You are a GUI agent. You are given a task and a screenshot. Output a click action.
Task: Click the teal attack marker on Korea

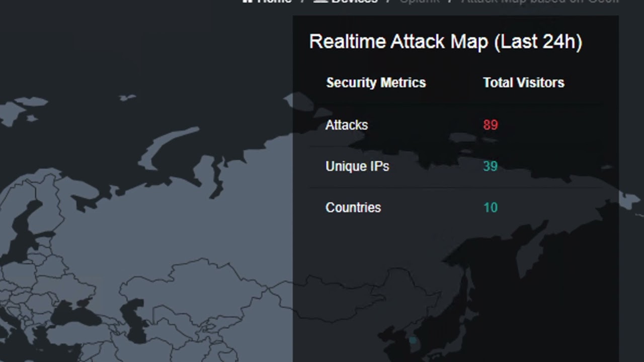point(413,341)
